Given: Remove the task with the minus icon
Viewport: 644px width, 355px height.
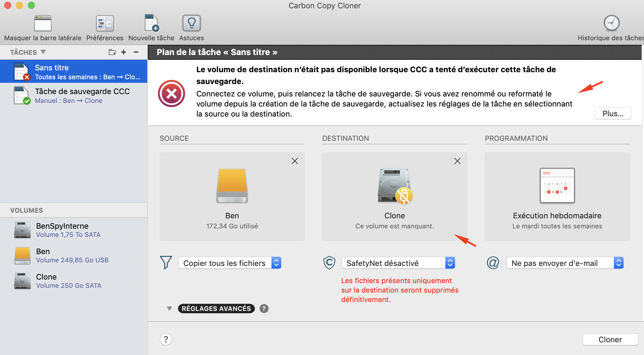Looking at the screenshot, I should point(136,52).
